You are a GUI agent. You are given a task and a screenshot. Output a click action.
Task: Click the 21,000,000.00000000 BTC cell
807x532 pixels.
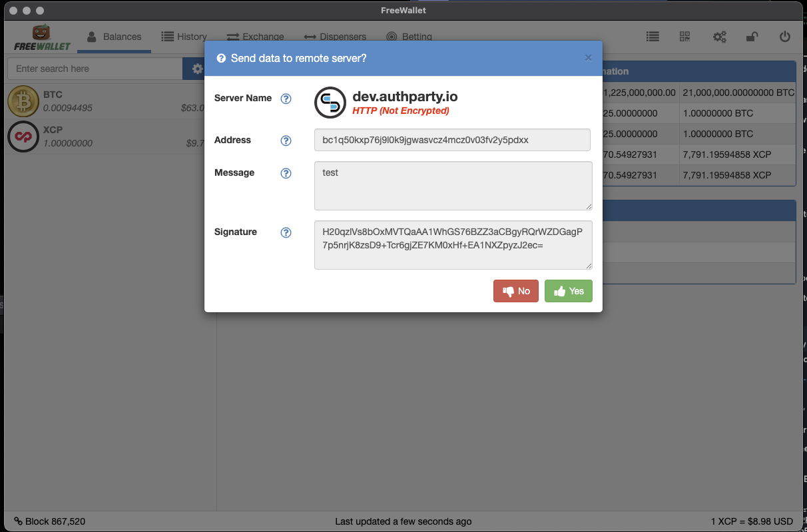point(737,93)
